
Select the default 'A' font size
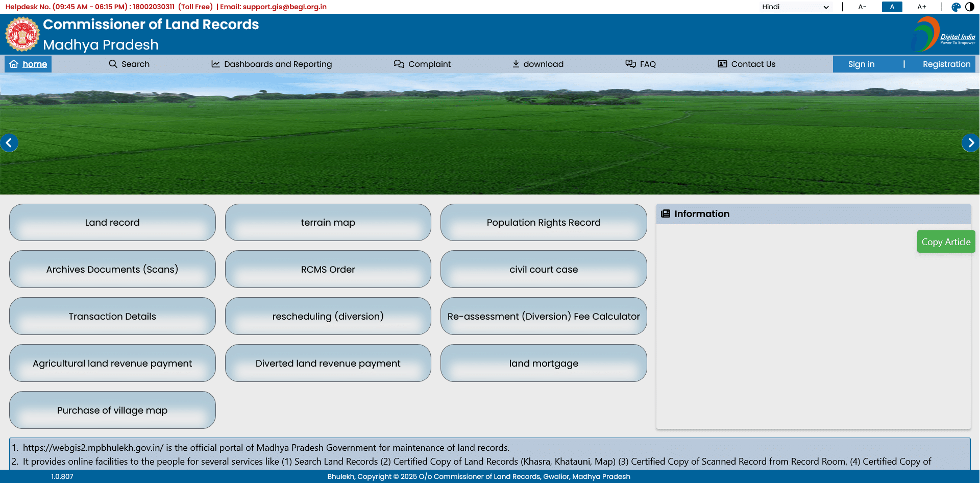892,7
